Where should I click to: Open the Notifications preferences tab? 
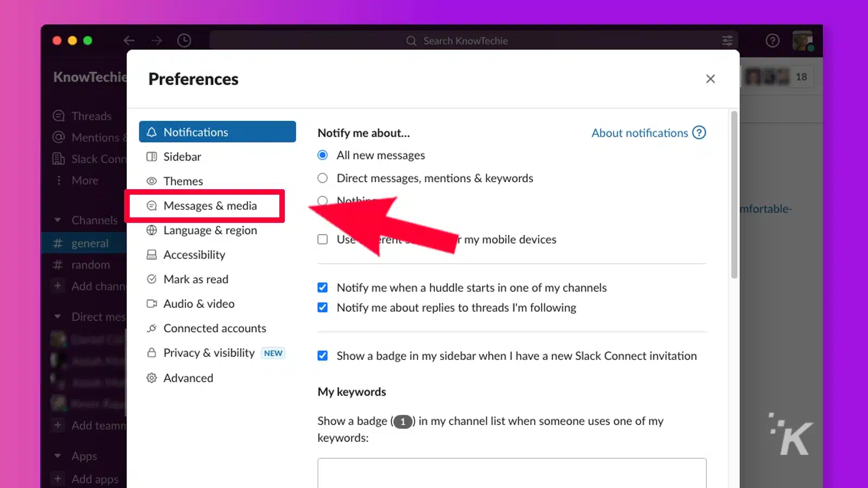tap(217, 132)
